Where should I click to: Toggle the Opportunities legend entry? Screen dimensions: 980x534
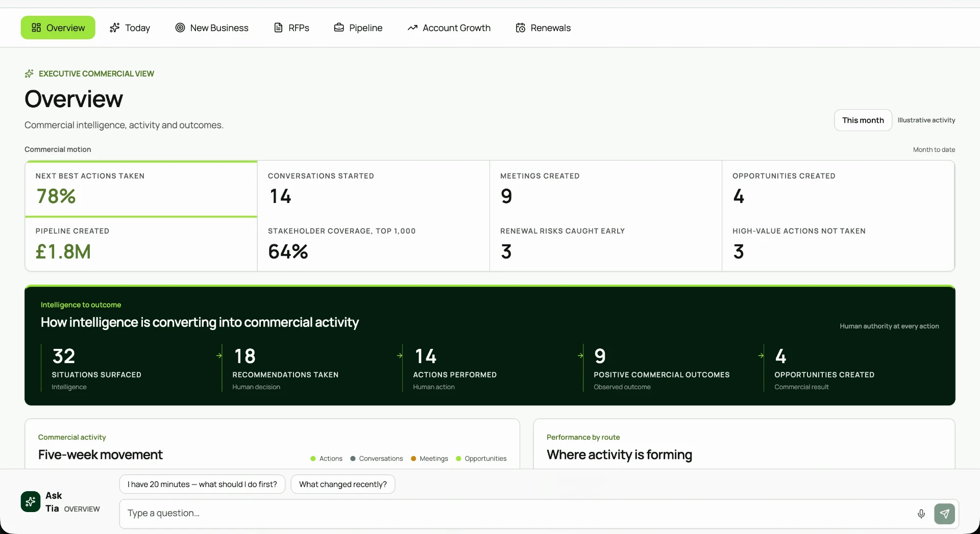481,459
